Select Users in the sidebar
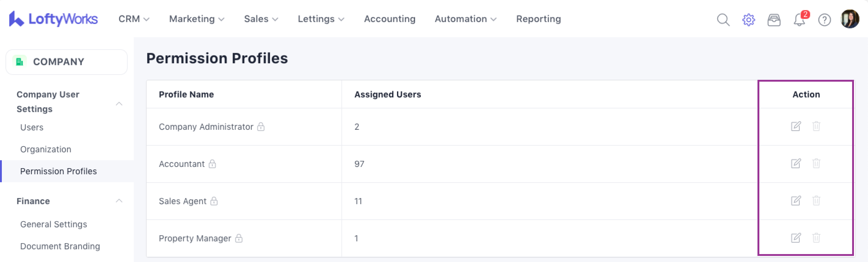The image size is (868, 262). click(32, 127)
